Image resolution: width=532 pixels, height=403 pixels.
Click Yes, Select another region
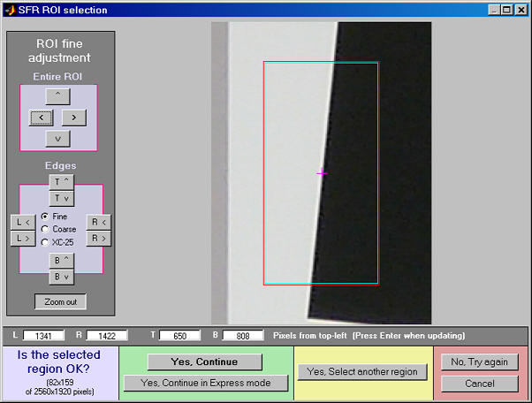(362, 372)
